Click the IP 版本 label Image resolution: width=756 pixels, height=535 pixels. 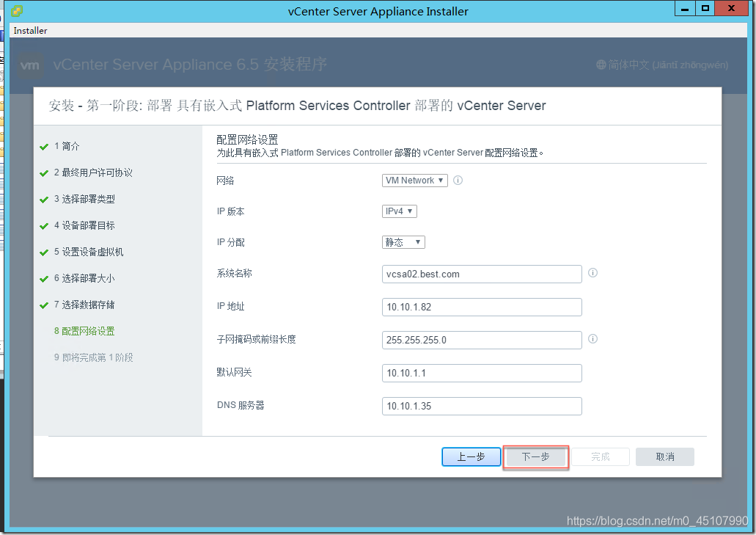point(231,212)
